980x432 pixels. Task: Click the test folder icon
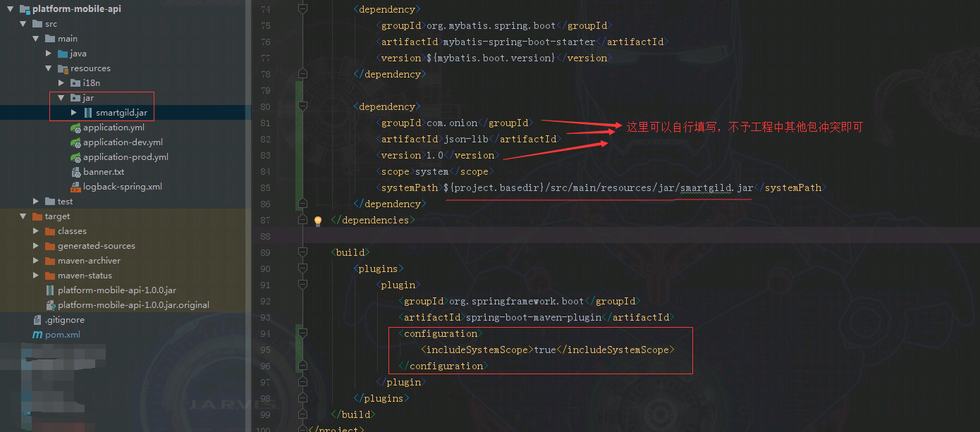[x=50, y=202]
